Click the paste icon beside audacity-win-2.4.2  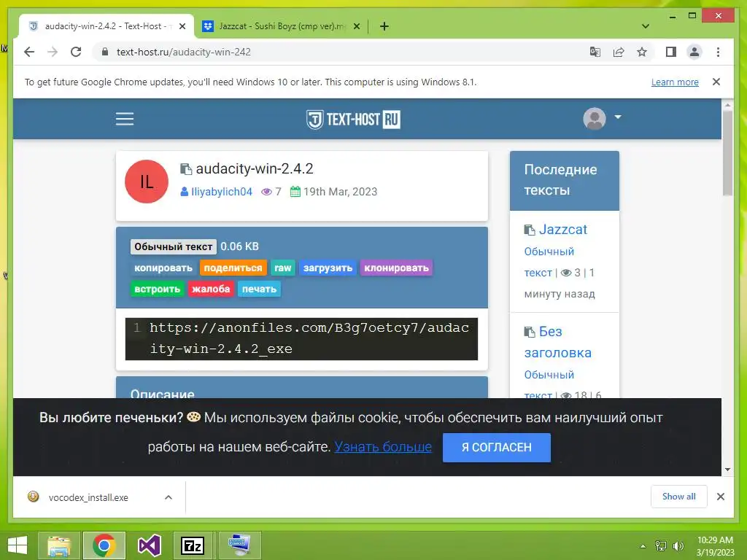(x=186, y=168)
